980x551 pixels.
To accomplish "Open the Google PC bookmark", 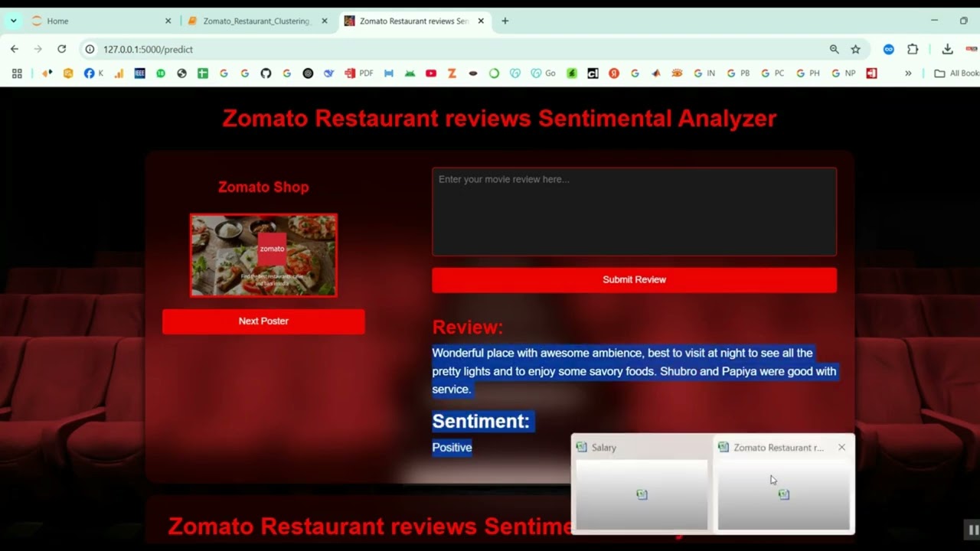I will coord(773,73).
